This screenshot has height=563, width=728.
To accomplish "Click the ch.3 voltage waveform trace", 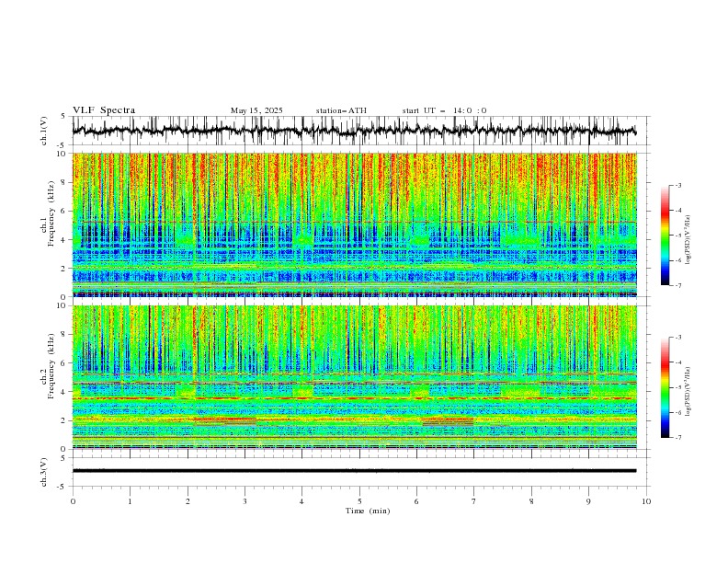I will [354, 471].
